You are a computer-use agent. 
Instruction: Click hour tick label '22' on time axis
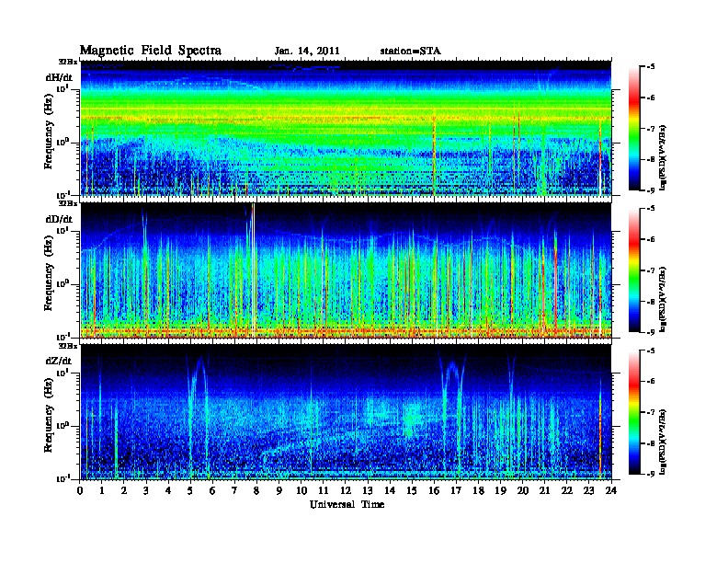(566, 490)
